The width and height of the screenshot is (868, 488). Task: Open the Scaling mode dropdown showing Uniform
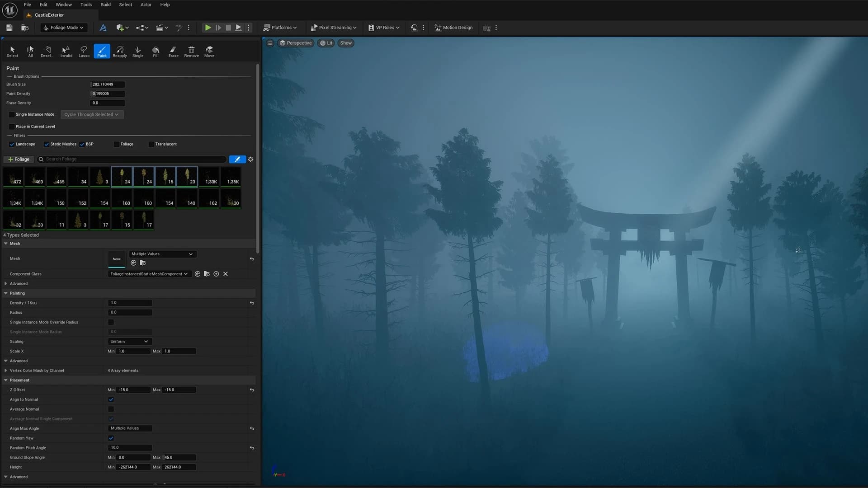point(129,341)
